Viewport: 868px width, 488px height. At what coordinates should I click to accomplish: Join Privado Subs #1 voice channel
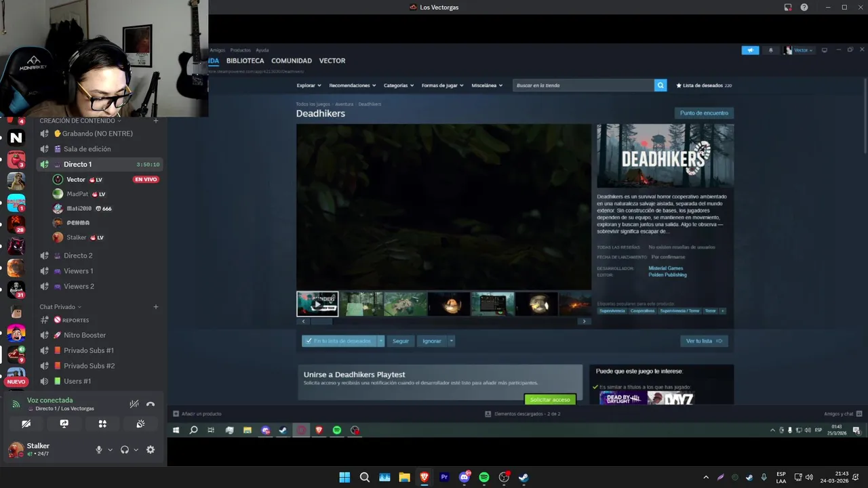(100, 350)
